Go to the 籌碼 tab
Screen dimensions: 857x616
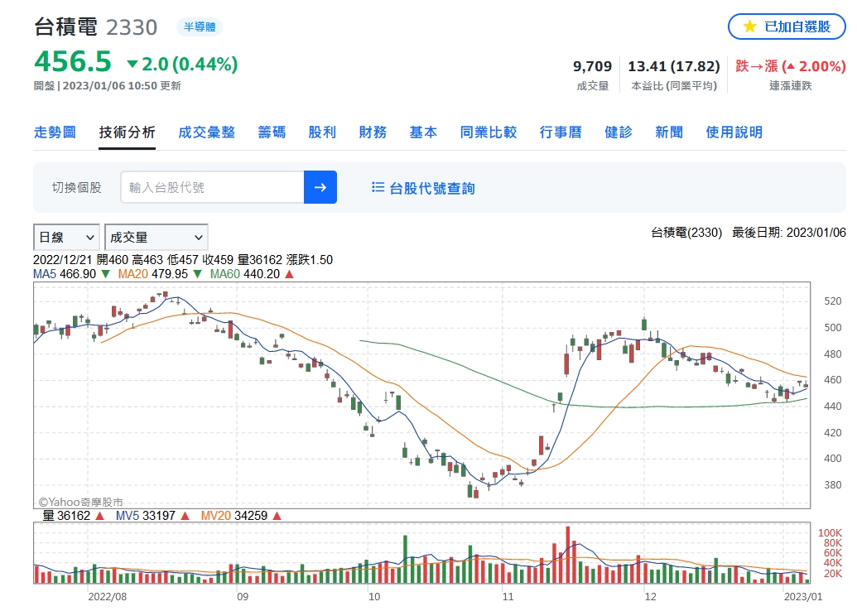coord(272,132)
